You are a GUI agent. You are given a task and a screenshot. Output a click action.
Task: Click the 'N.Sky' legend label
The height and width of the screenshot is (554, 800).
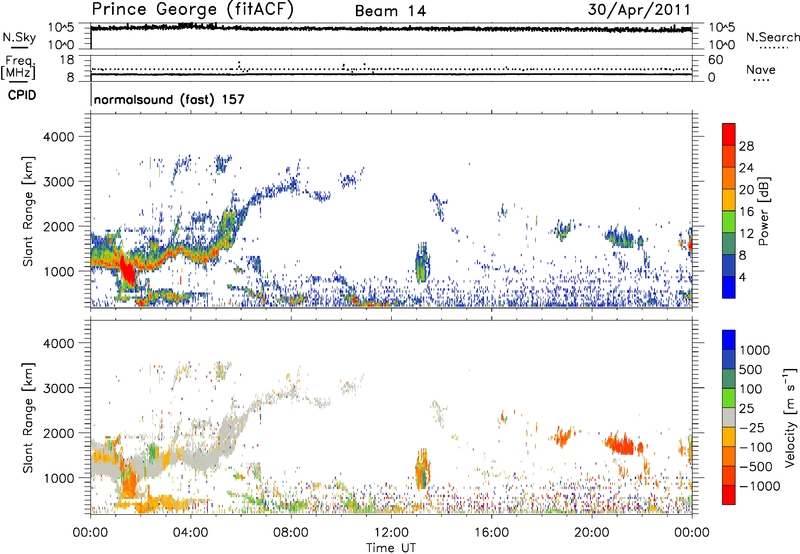tap(19, 37)
